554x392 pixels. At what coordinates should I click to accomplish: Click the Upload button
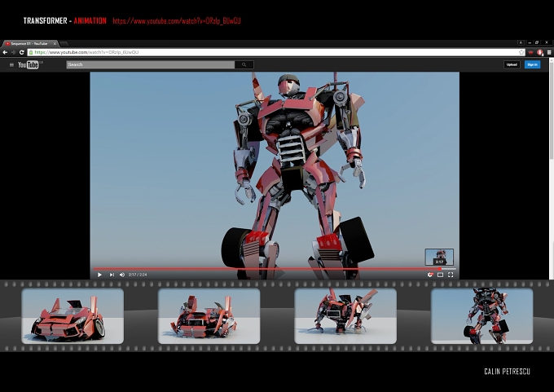(512, 64)
